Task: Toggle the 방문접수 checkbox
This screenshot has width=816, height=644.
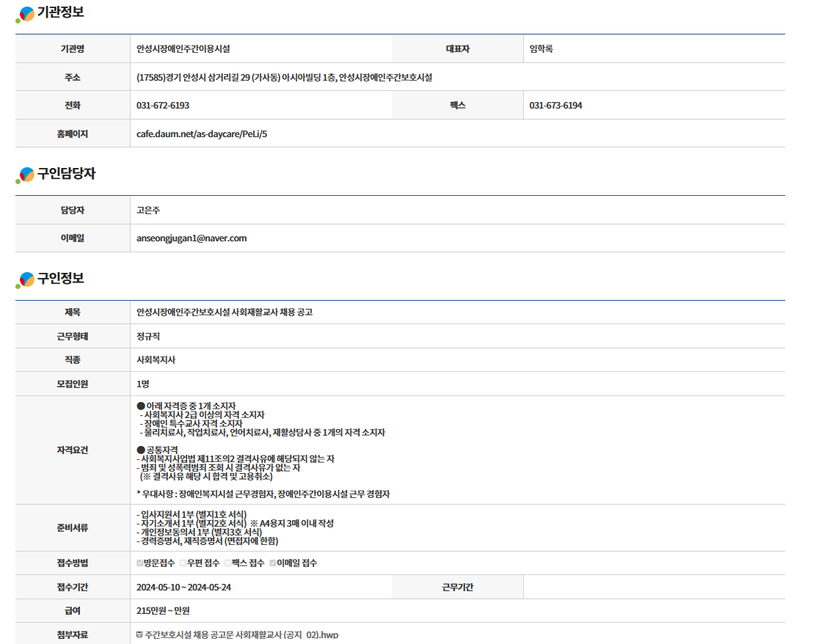Action: (139, 563)
